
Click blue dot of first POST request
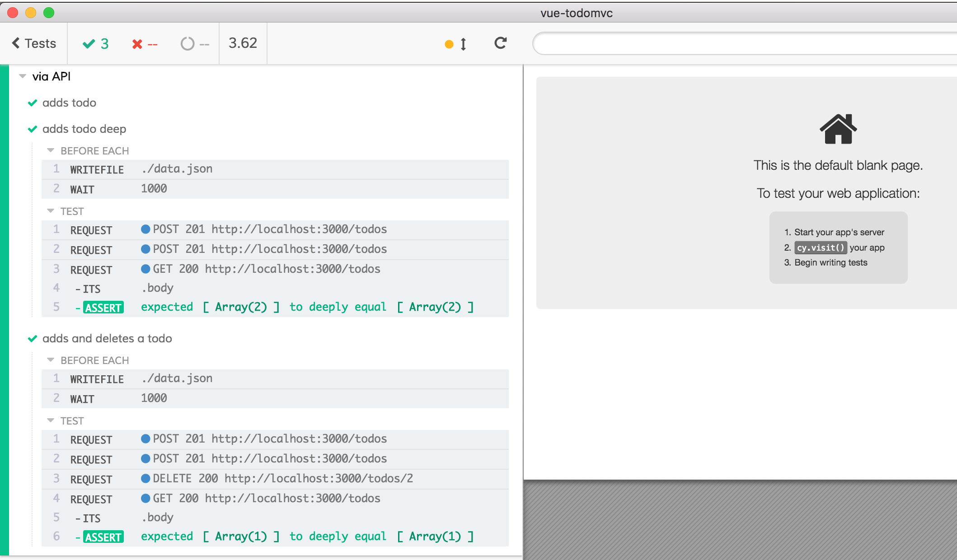click(145, 229)
